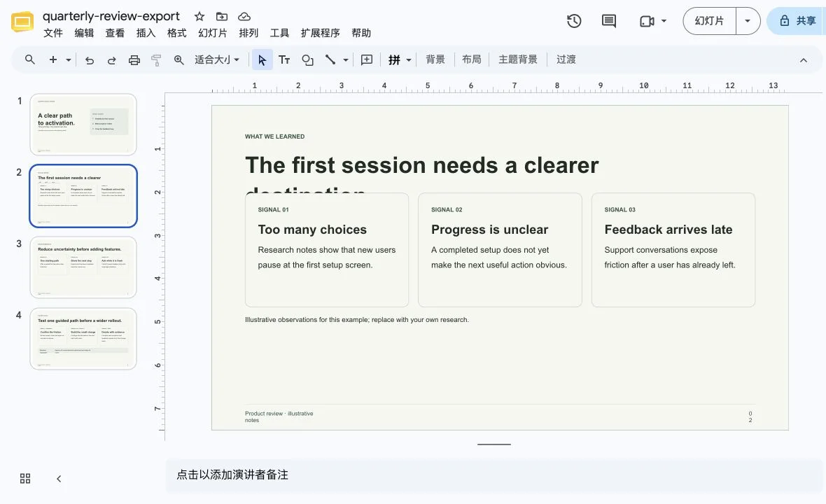The height and width of the screenshot is (504, 826).
Task: Expand the input tools dropdown arrow
Action: coord(409,60)
